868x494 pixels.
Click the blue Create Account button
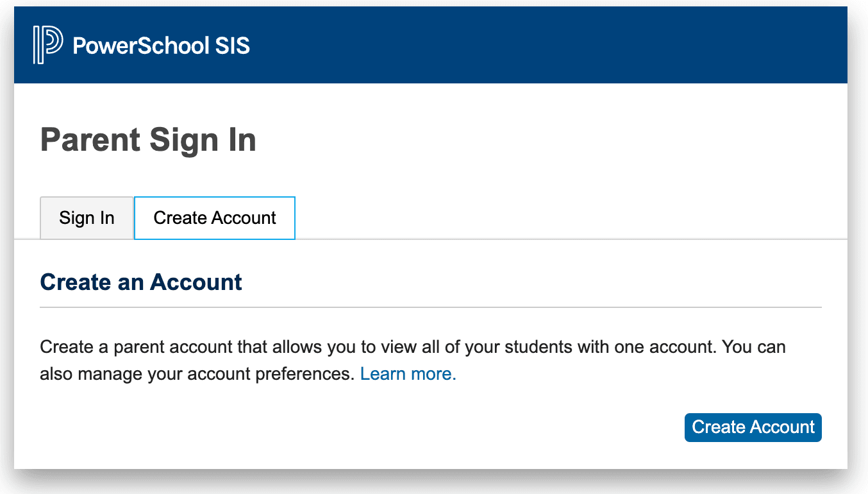(x=753, y=427)
